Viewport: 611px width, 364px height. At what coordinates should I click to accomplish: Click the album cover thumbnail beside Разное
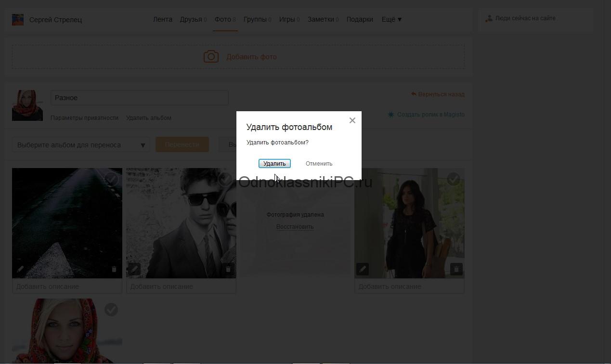[x=27, y=105]
